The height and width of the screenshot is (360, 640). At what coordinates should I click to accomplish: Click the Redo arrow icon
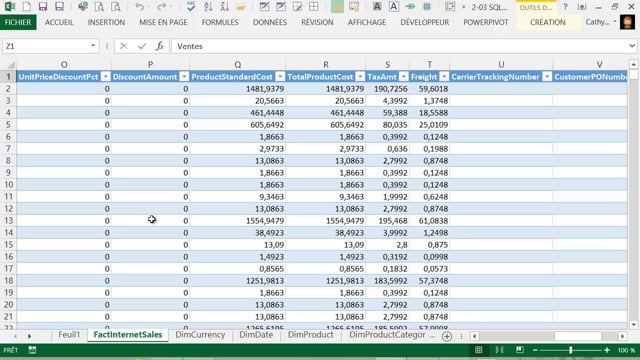(162, 7)
